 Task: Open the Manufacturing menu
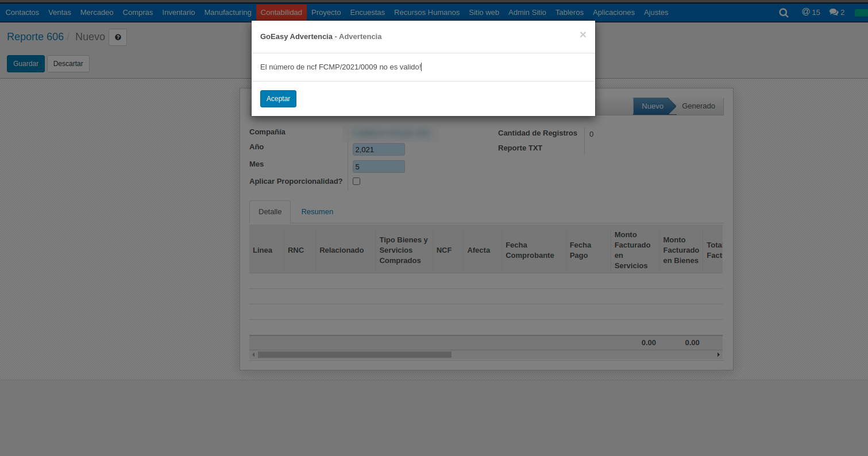coord(227,12)
